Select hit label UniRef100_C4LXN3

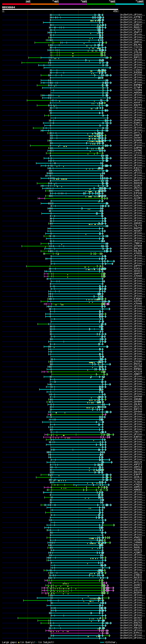131,50
